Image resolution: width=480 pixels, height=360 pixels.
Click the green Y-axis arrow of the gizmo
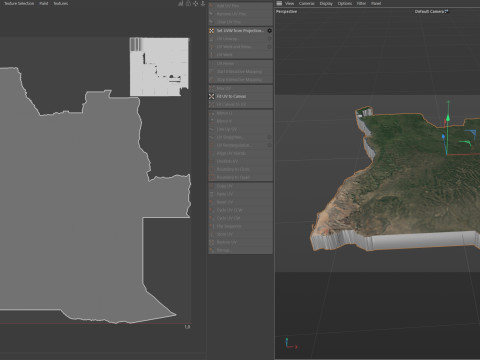point(448,117)
